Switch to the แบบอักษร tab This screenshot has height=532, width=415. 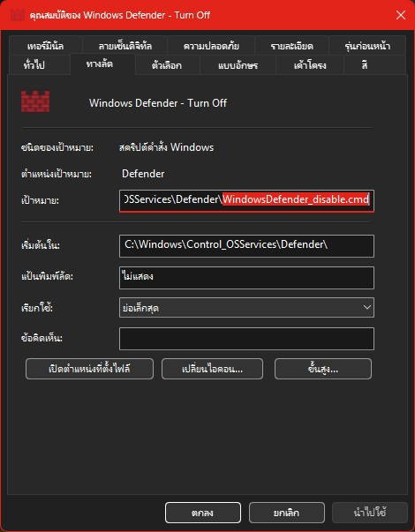click(238, 64)
